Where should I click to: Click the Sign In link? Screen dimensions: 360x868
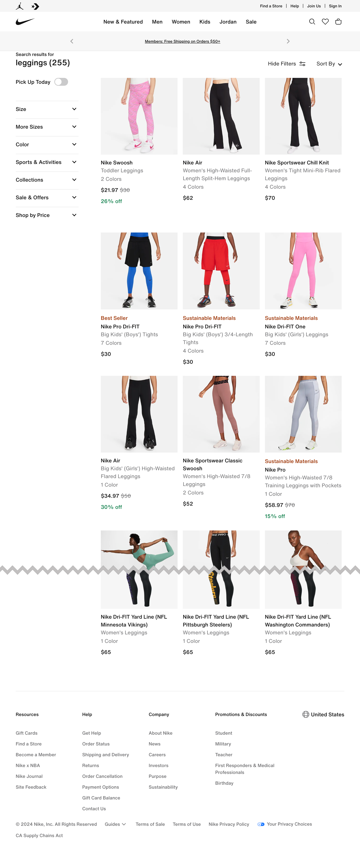coord(335,6)
